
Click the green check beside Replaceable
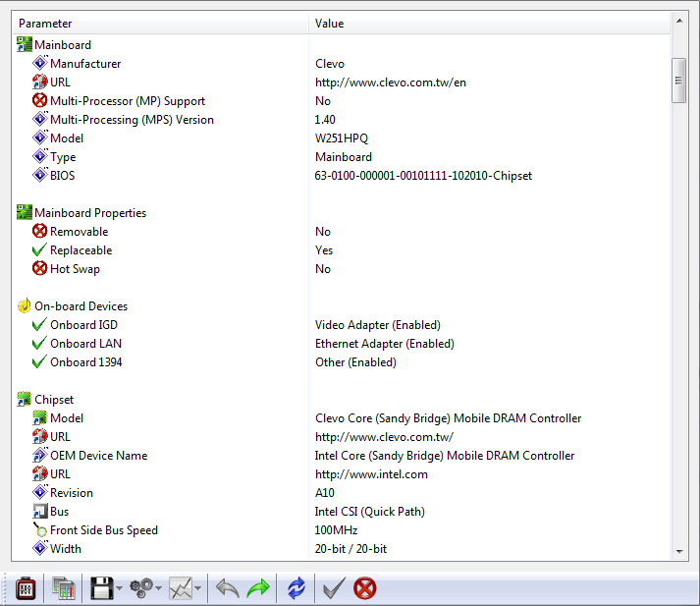(x=39, y=249)
